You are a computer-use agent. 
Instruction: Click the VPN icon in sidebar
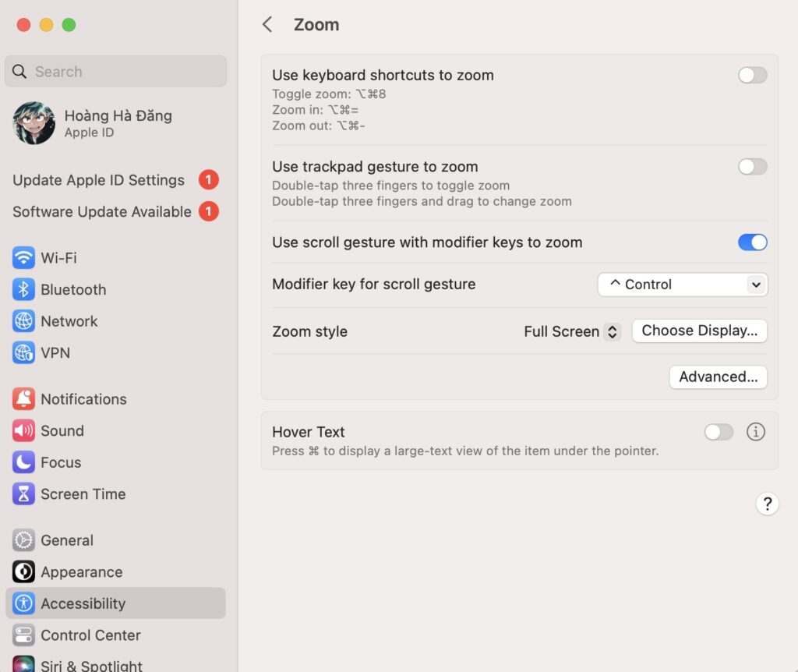[23, 352]
